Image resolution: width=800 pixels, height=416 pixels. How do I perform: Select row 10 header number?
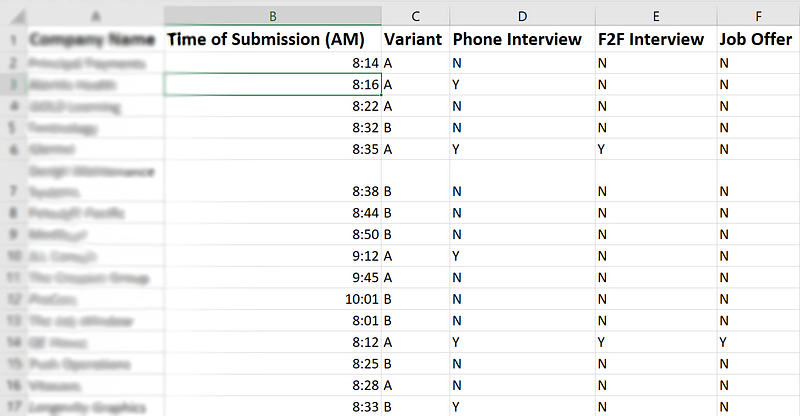click(12, 256)
